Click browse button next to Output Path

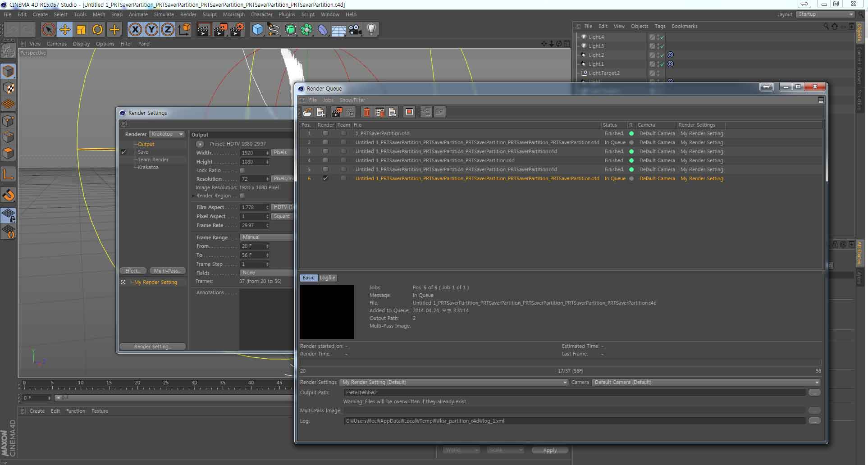pos(814,392)
